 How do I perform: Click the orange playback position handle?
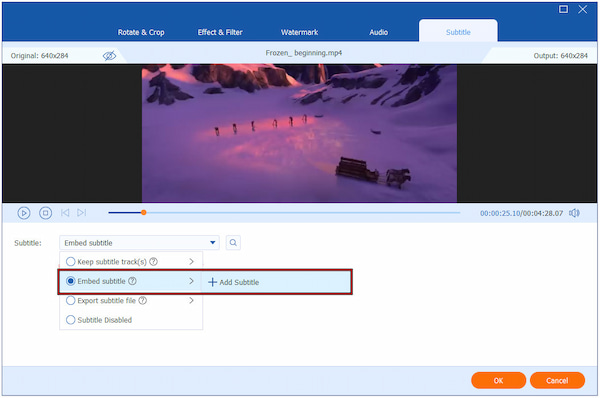(x=143, y=212)
